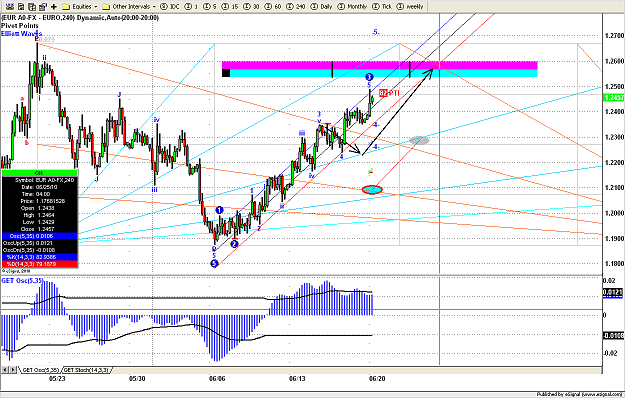Click the magenta target zone band

[x=379, y=65]
